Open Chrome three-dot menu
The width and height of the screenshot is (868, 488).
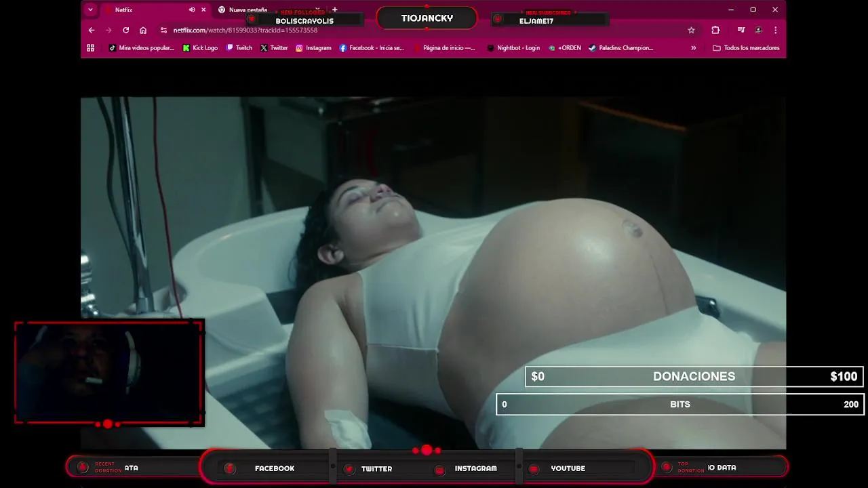[x=775, y=30]
